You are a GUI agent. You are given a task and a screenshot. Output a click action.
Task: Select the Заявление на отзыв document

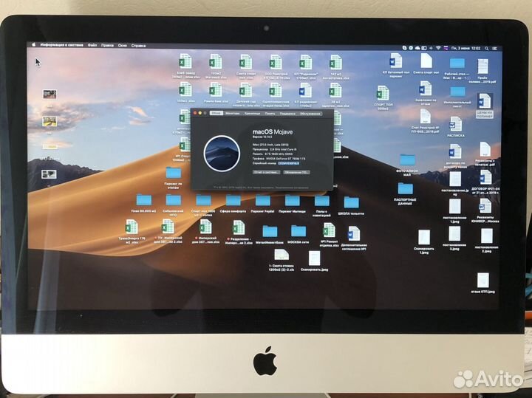[x=425, y=93]
